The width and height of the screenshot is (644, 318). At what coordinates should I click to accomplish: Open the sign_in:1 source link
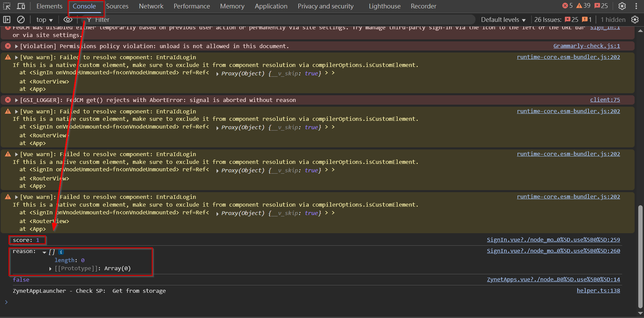click(605, 28)
